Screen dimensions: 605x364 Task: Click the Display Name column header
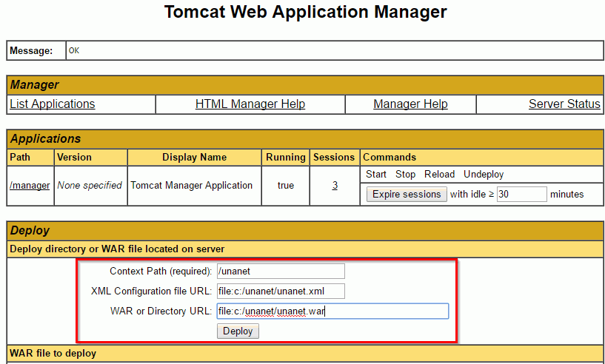coord(194,157)
